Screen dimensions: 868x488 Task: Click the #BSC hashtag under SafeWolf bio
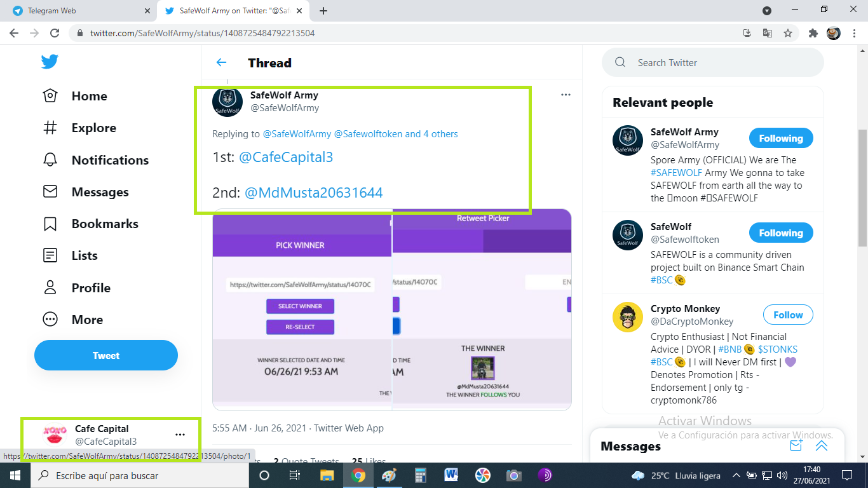[x=661, y=280]
